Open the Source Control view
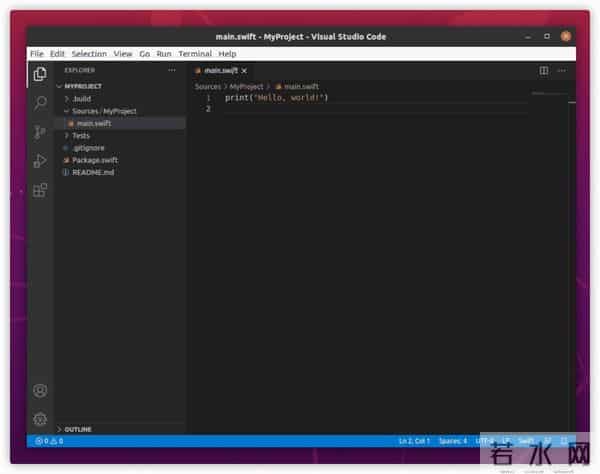This screenshot has height=474, width=600. coord(40,131)
